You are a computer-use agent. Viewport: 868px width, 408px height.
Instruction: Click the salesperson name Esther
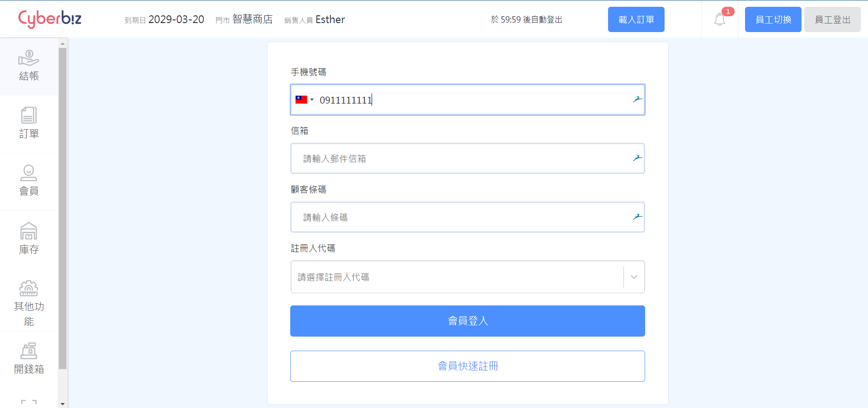pyautogui.click(x=330, y=19)
